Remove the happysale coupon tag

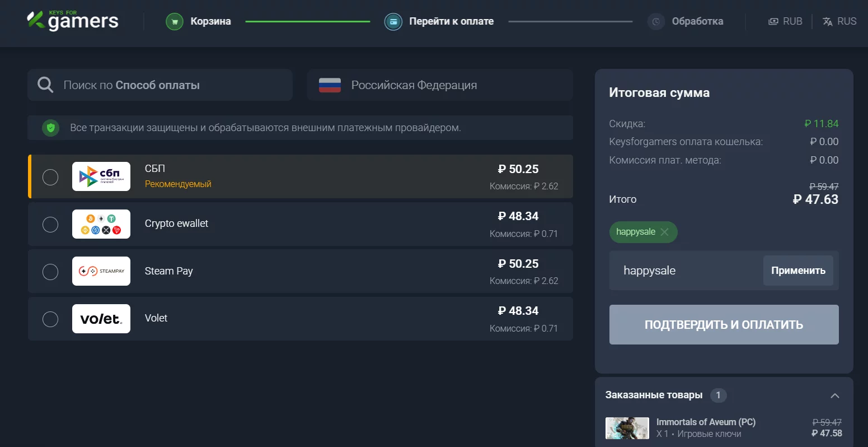(x=664, y=232)
